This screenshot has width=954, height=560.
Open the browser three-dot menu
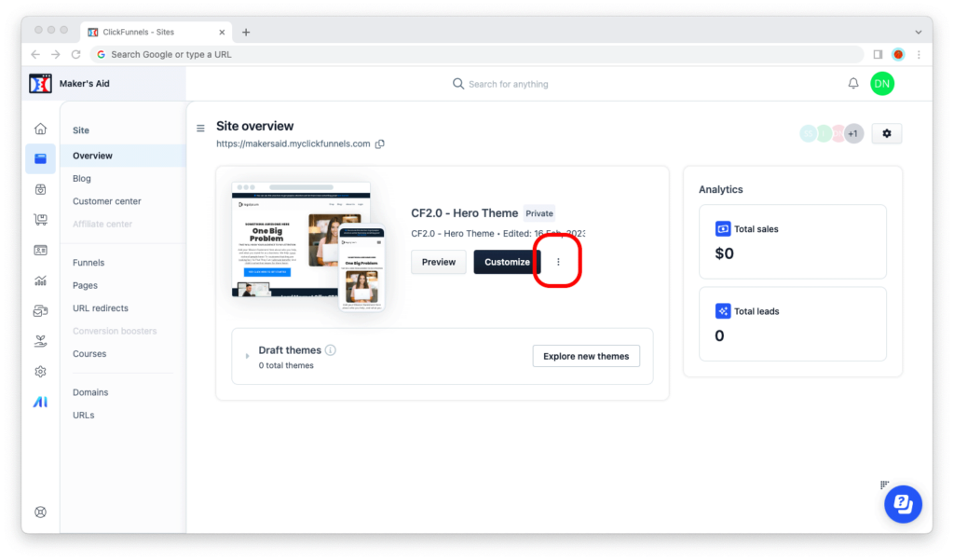coord(919,54)
